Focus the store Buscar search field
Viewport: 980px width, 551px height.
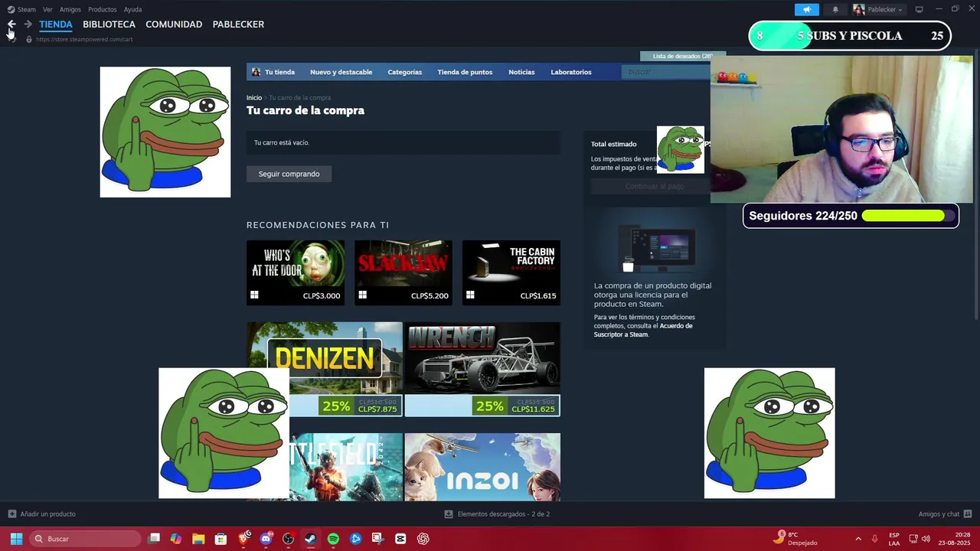667,72
